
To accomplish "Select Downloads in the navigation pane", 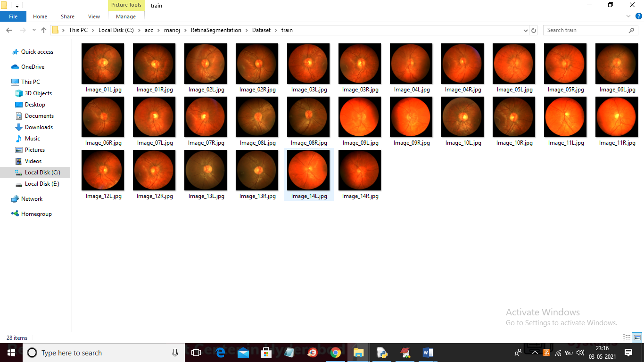I will click(39, 127).
